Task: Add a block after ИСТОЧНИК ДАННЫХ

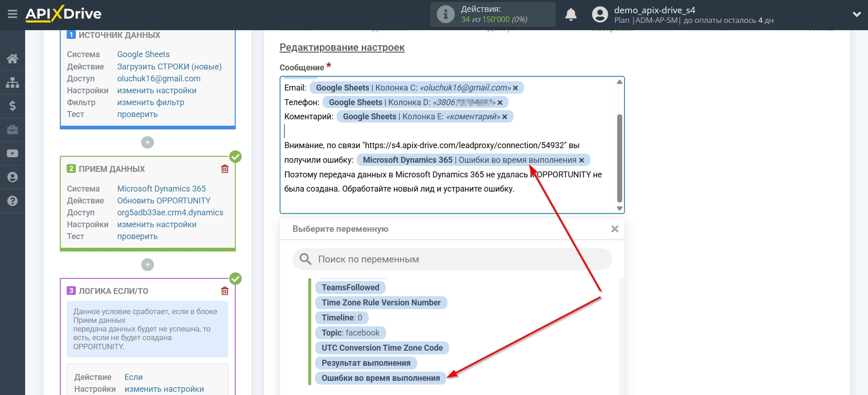Action: (148, 143)
